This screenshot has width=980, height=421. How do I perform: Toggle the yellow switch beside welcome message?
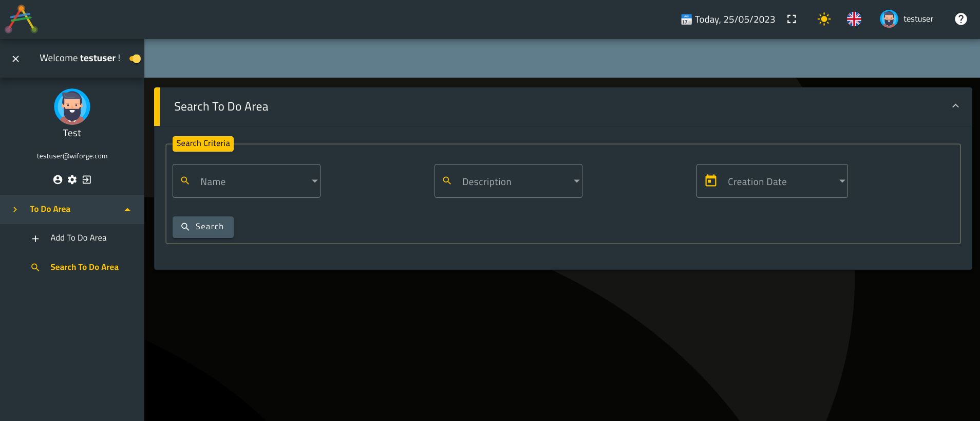(x=135, y=59)
